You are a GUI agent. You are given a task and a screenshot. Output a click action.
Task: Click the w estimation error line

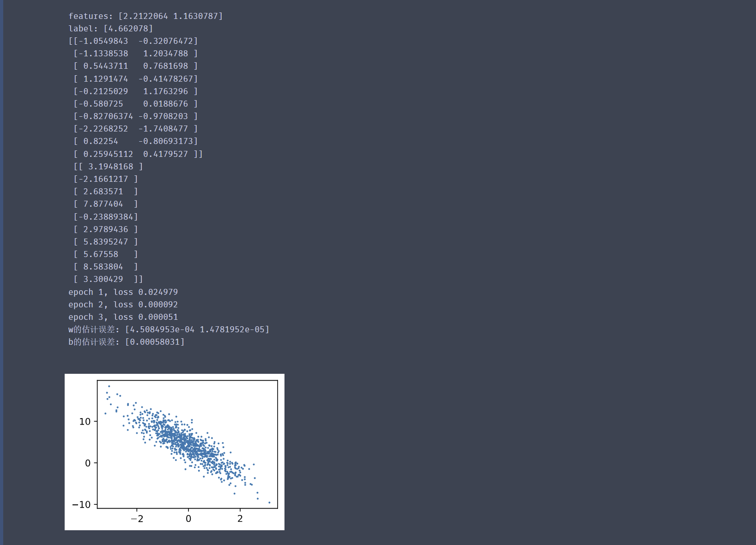pyautogui.click(x=169, y=329)
